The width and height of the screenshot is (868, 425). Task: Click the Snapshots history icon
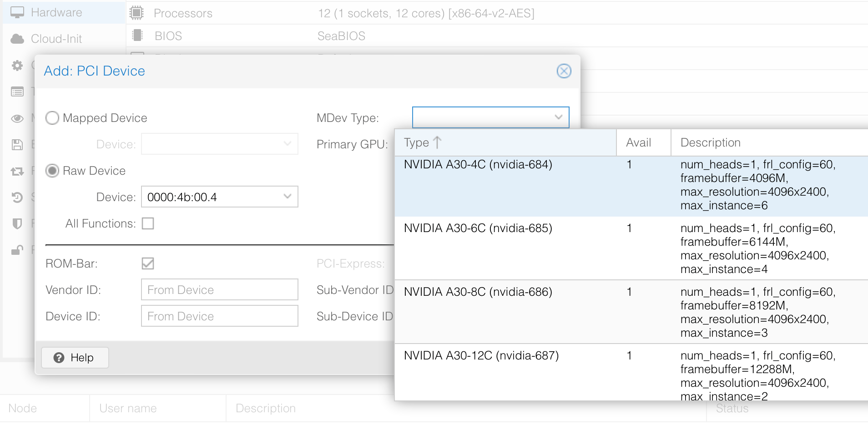17,197
